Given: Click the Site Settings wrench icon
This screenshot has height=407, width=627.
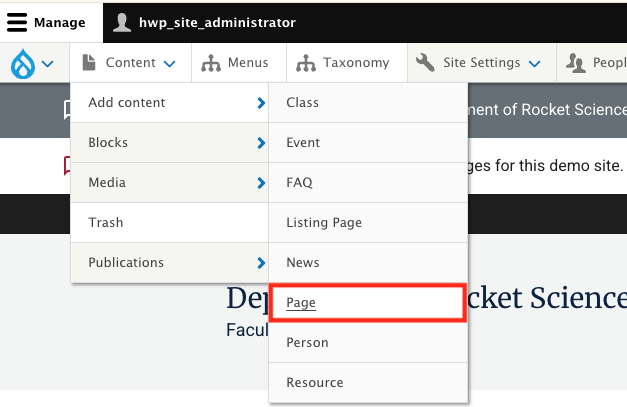Looking at the screenshot, I should tap(425, 63).
